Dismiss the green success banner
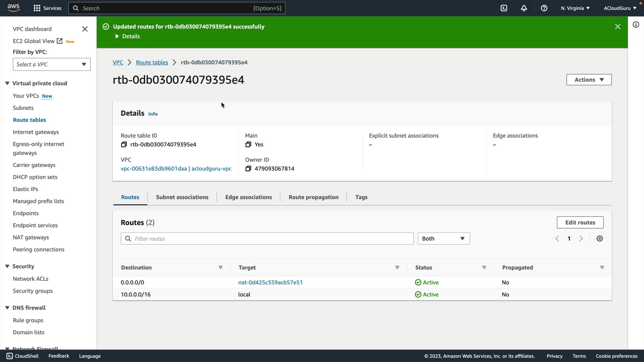The width and height of the screenshot is (644, 362). click(618, 26)
